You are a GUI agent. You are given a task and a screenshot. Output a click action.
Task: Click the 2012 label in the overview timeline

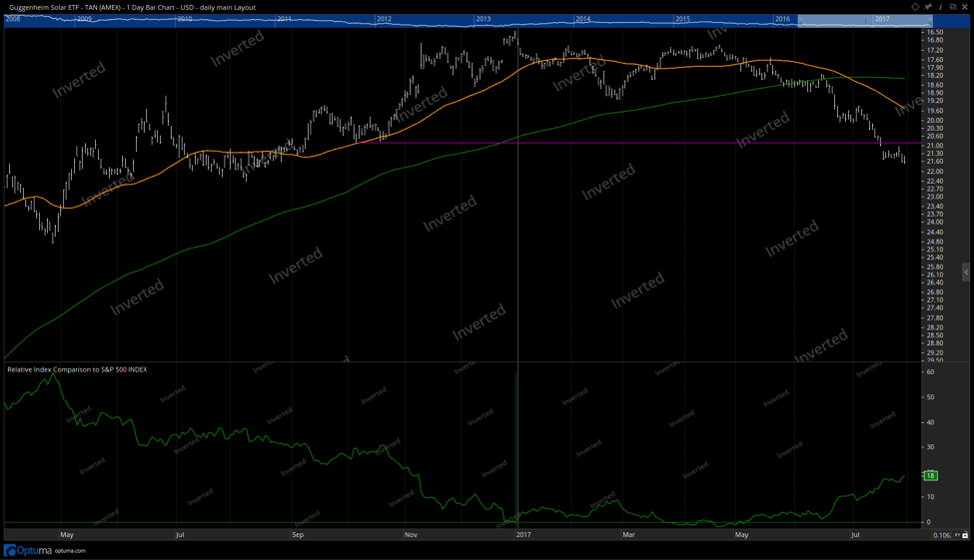[384, 19]
